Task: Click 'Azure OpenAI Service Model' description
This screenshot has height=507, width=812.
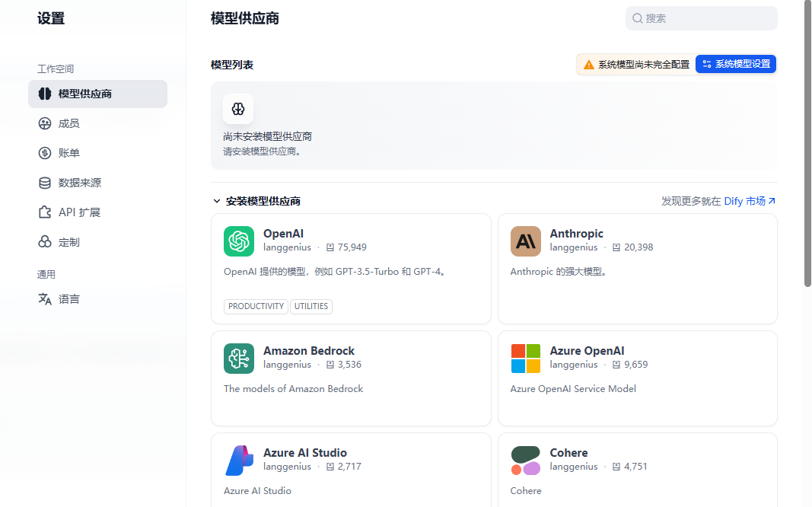Action: tap(573, 389)
